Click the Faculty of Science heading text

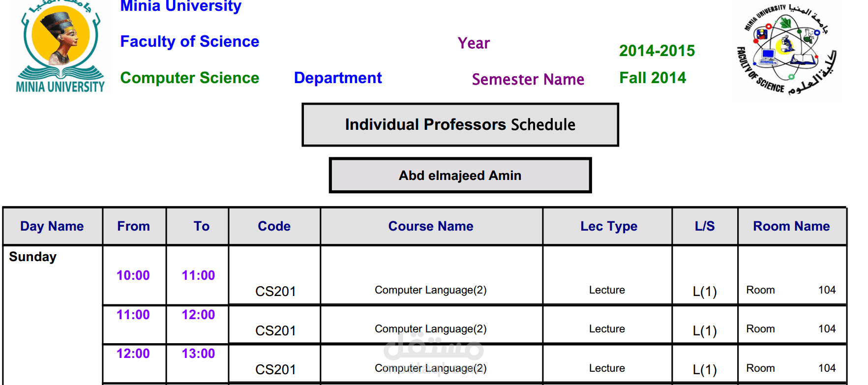(x=189, y=41)
